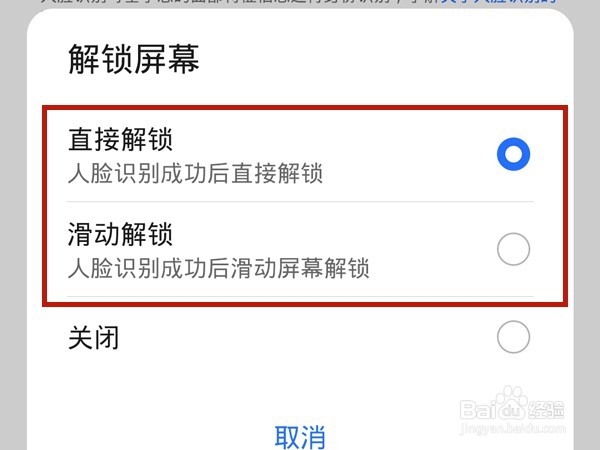The height and width of the screenshot is (450, 600).
Task: Click the 直接解锁 option label
Action: (x=120, y=139)
